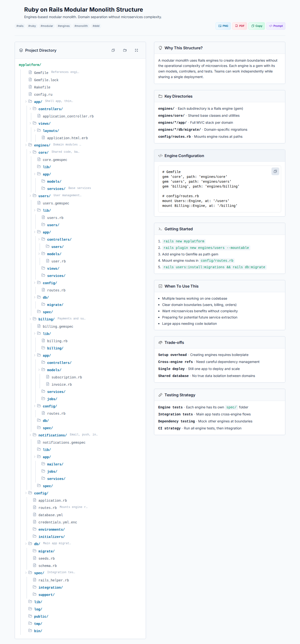Click the scale icon beside Trade-offs
Image resolution: width=300 pixels, height=644 pixels.
(160, 342)
